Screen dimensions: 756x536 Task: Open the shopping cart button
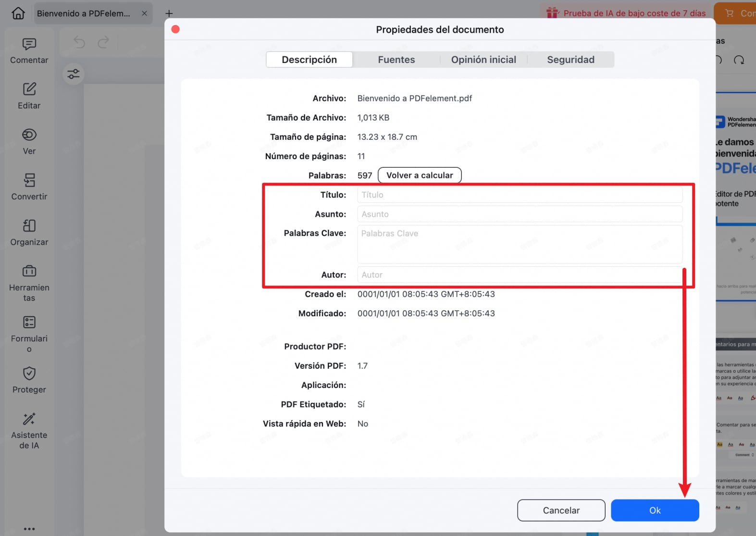(735, 13)
